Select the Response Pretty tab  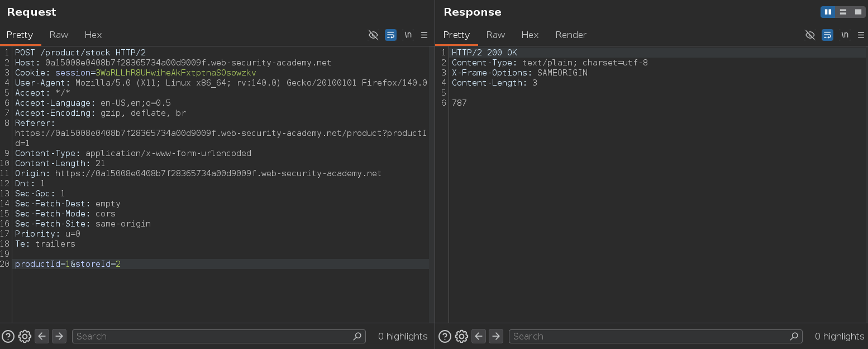[457, 35]
